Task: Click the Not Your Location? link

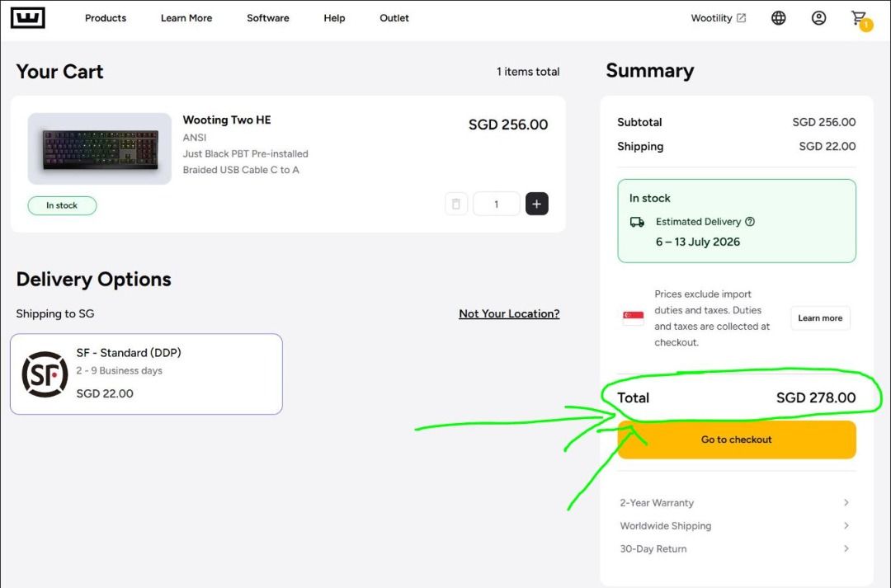Action: coord(509,313)
